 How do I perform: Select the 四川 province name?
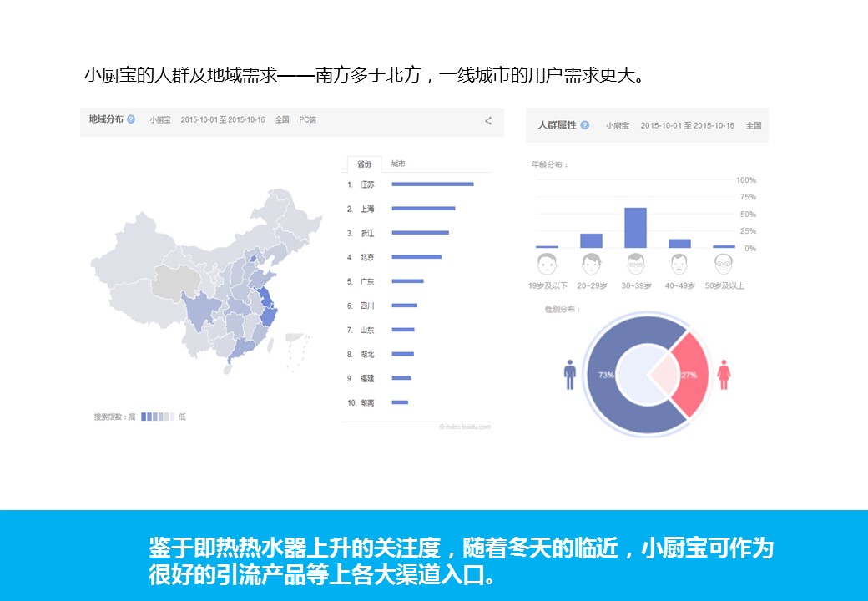point(367,306)
